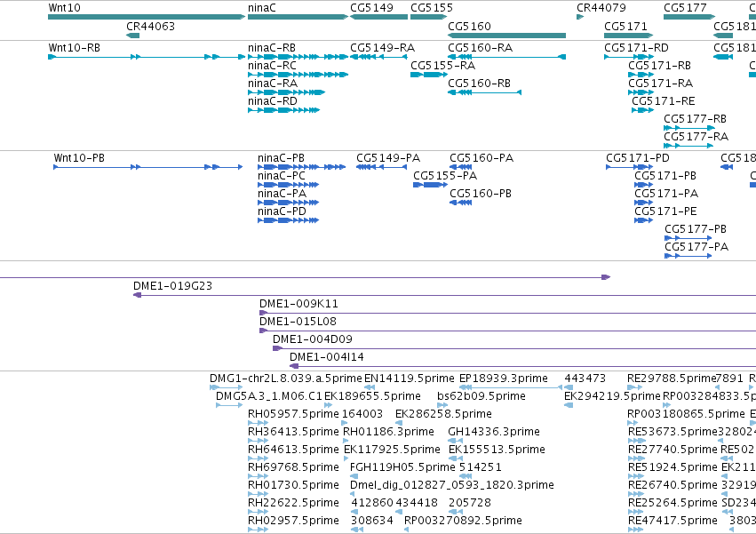Select the CG5160-PA protein label

tap(481, 158)
